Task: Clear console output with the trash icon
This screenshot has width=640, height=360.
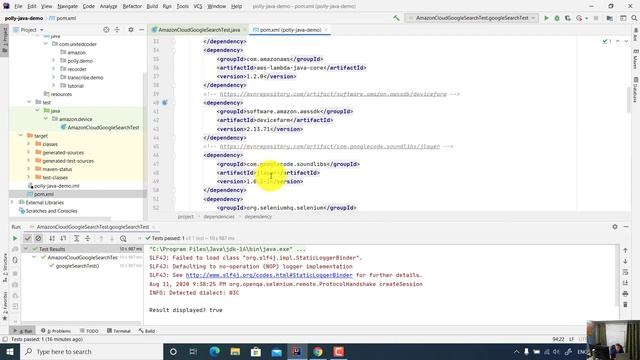Action: [625, 304]
